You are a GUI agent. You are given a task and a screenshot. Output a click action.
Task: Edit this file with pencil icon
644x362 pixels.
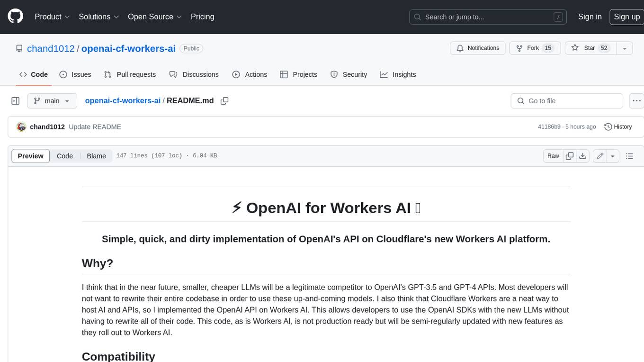pyautogui.click(x=600, y=156)
